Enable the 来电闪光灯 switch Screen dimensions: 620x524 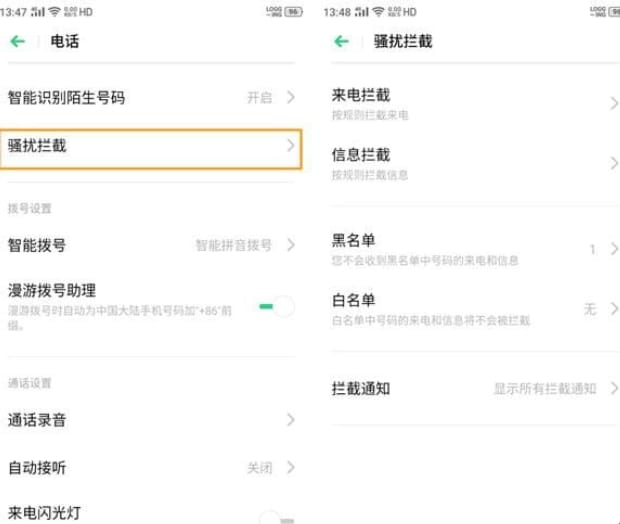click(x=275, y=516)
